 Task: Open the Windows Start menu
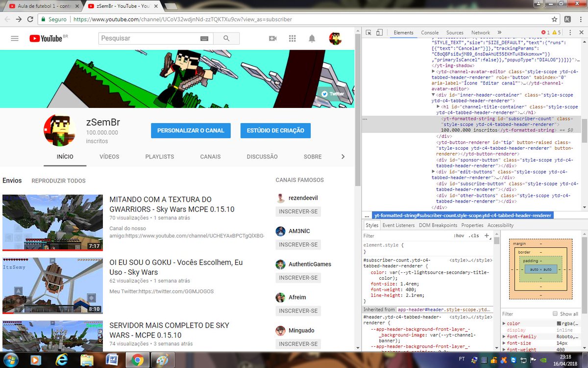point(11,360)
